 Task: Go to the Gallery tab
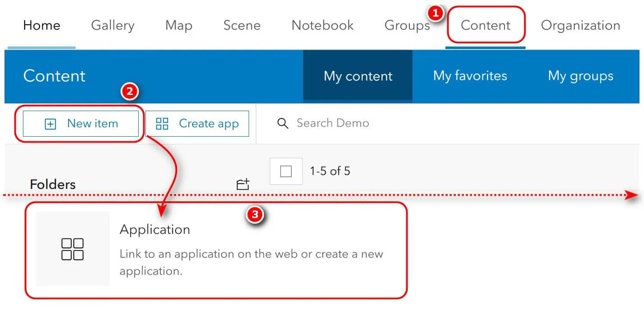click(x=113, y=25)
